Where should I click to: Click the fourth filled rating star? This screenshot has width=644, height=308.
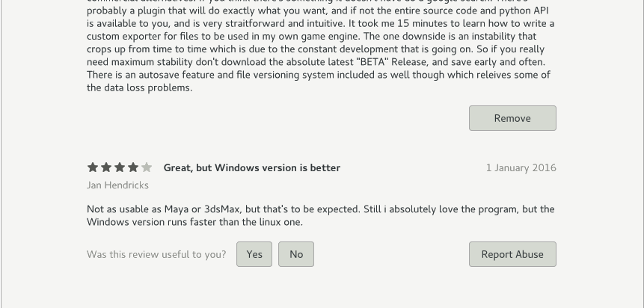133,167
